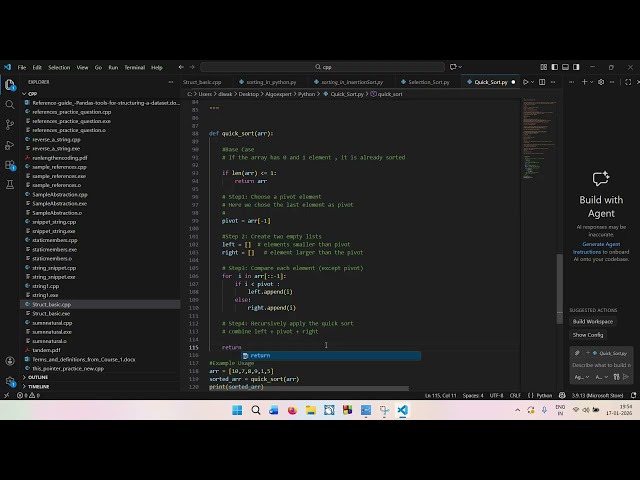Click Python interpreter 3.9.13 in status bar
The image size is (640, 480).
(x=597, y=395)
